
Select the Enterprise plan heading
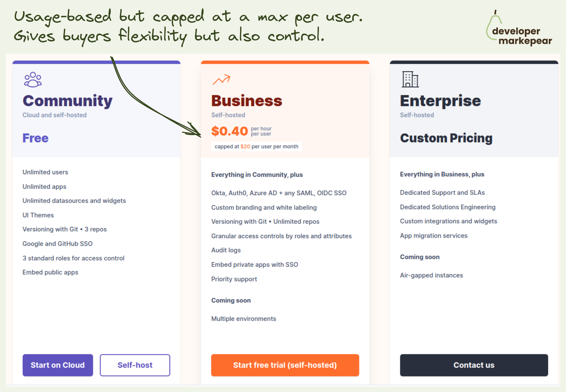click(x=440, y=101)
